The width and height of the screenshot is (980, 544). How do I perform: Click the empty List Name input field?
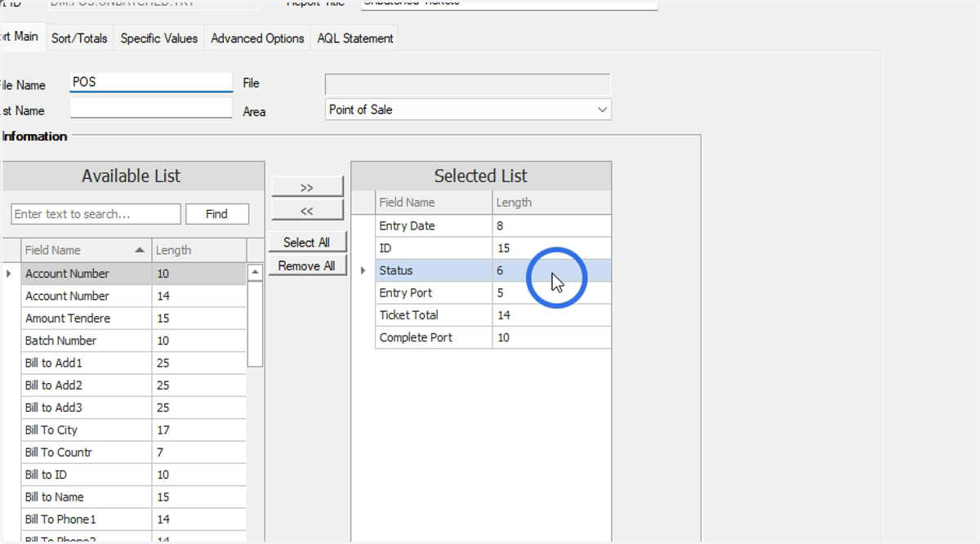(151, 108)
